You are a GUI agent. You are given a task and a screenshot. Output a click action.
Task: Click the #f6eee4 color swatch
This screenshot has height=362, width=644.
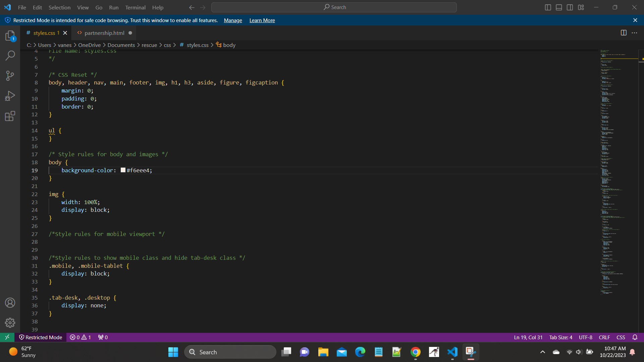[123, 170]
